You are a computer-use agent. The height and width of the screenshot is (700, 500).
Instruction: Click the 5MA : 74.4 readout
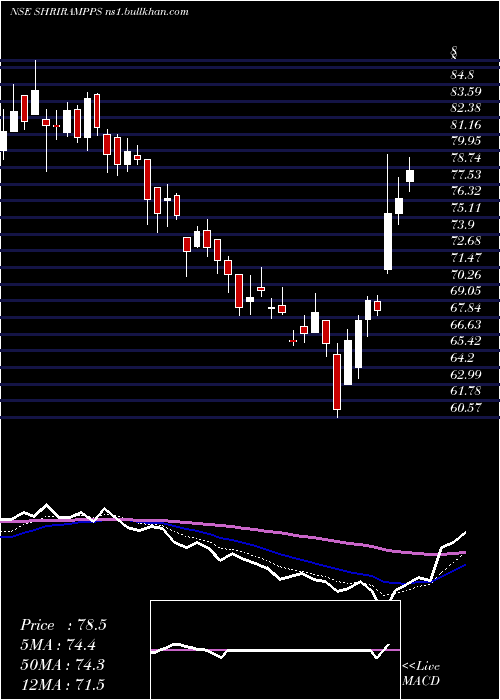tap(58, 645)
